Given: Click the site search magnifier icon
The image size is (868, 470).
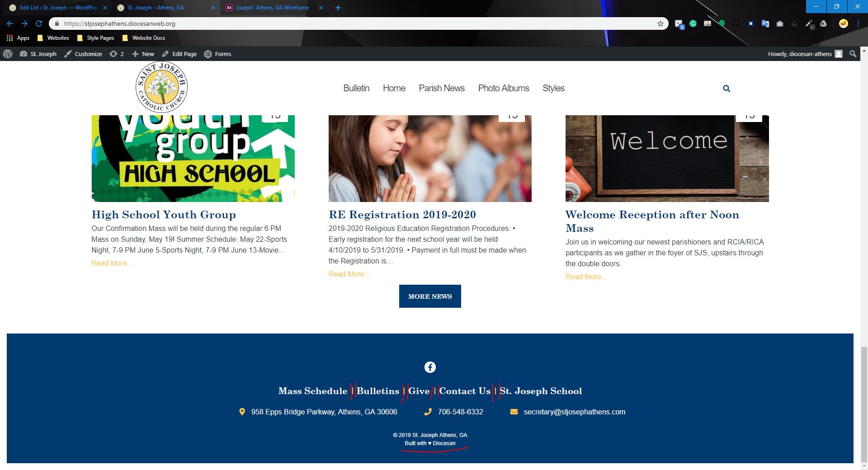Looking at the screenshot, I should tap(726, 89).
